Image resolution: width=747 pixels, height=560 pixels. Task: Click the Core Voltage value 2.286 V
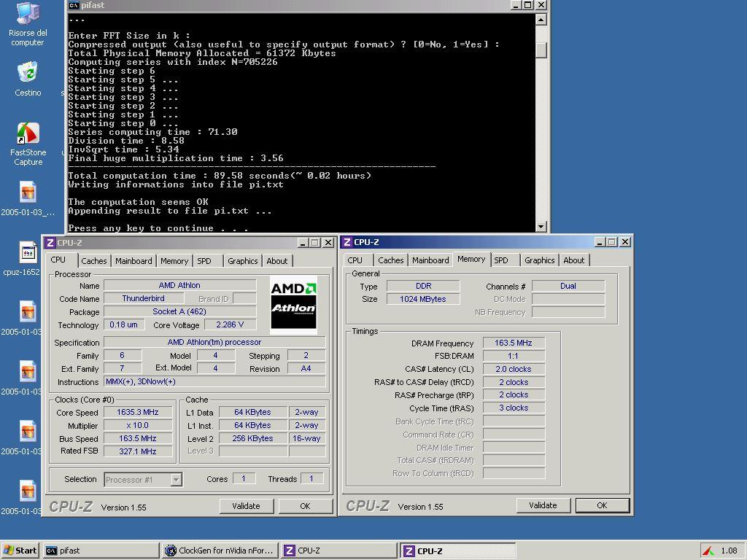point(230,324)
